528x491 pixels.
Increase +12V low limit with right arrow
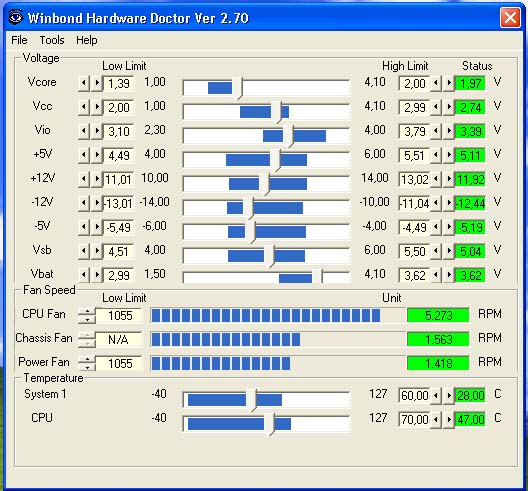click(x=97, y=178)
